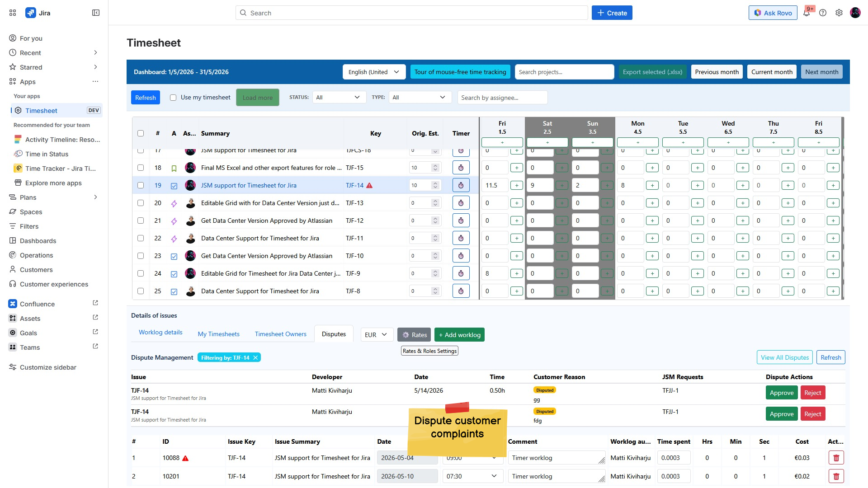Open the Apps more-options ellipsis
The image size is (868, 488).
[95, 81]
